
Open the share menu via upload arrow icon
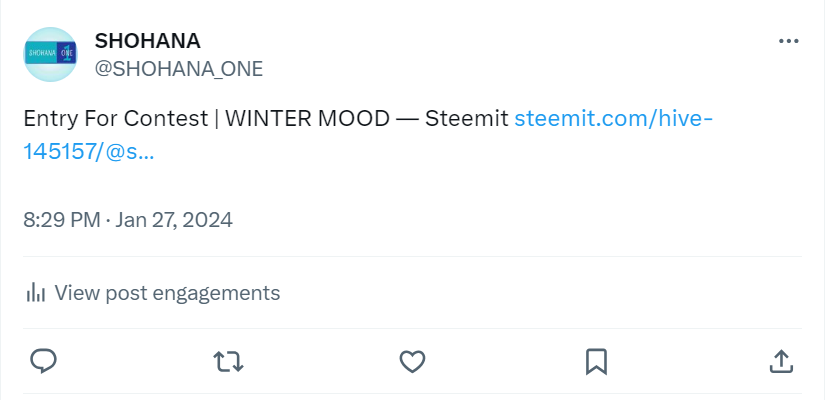[x=781, y=362]
